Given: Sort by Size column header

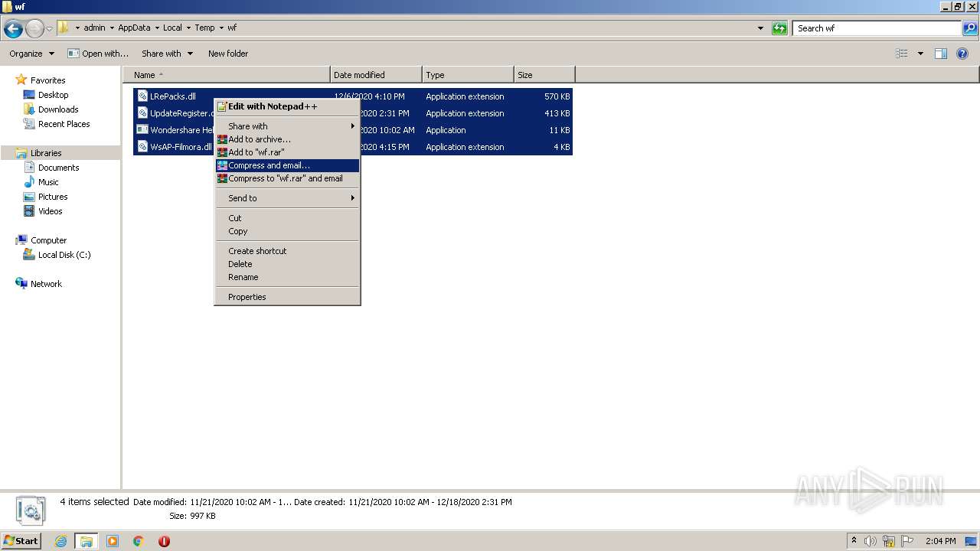Looking at the screenshot, I should [544, 75].
